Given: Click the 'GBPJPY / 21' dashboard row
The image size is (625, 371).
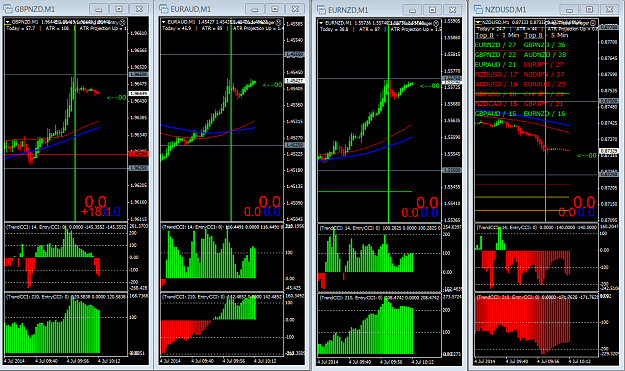Looking at the screenshot, I should pos(543,104).
